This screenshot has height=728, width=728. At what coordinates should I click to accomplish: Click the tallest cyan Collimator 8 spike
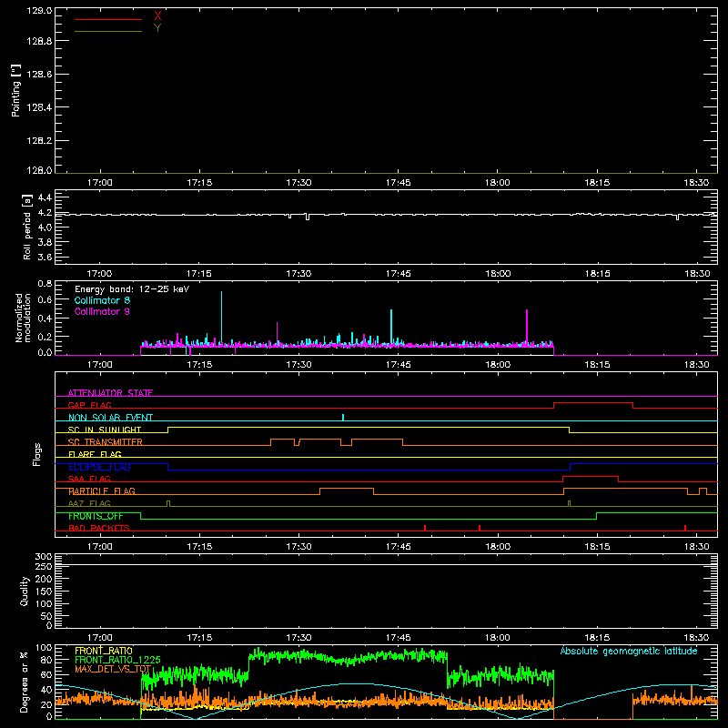[x=221, y=316]
